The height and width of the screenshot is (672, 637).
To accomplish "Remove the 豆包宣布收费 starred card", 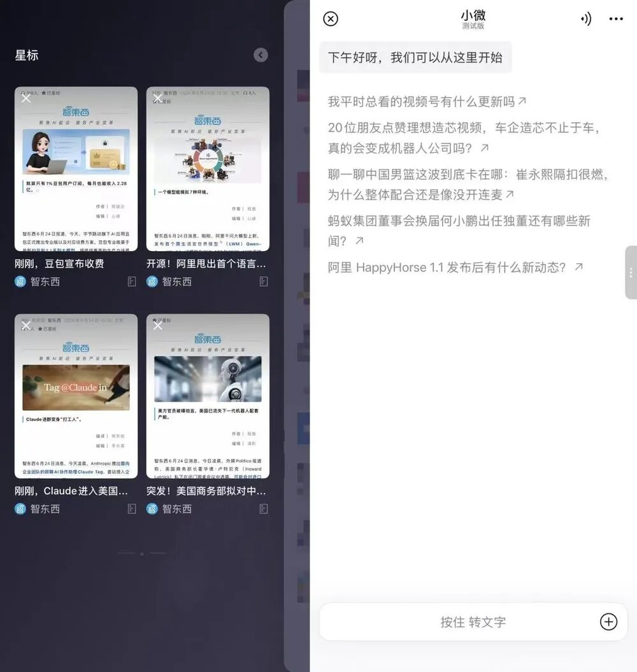I will pyautogui.click(x=26, y=98).
